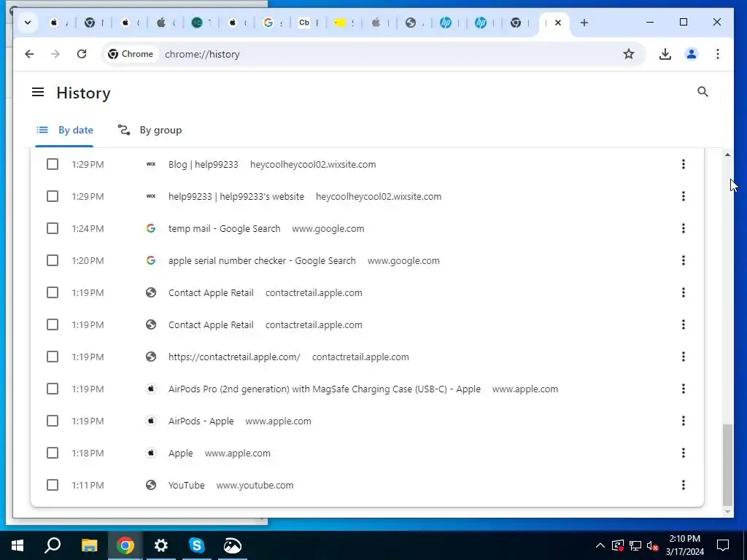The height and width of the screenshot is (560, 747).
Task: Check the help99233's website entry checkbox
Action: pos(53,196)
